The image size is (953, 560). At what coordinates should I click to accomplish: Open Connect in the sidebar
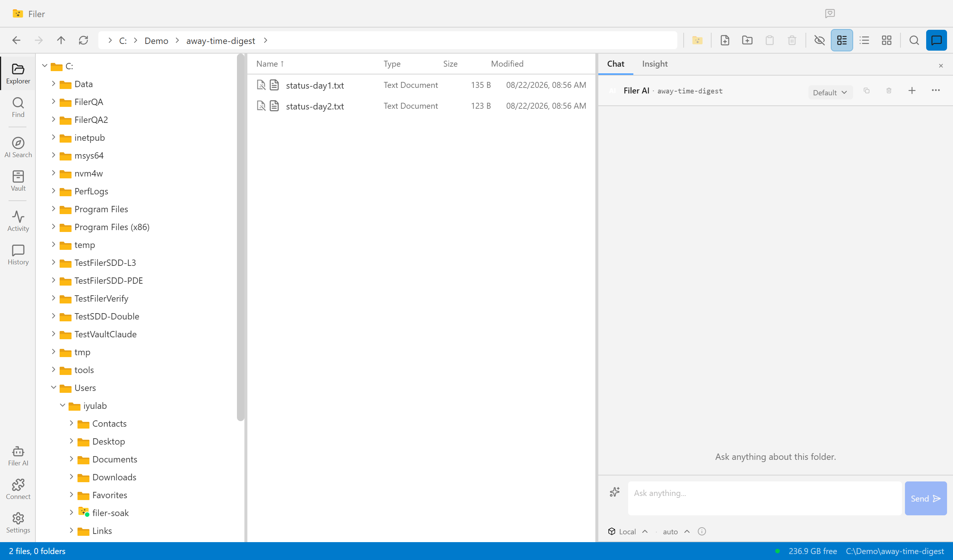coord(18,490)
